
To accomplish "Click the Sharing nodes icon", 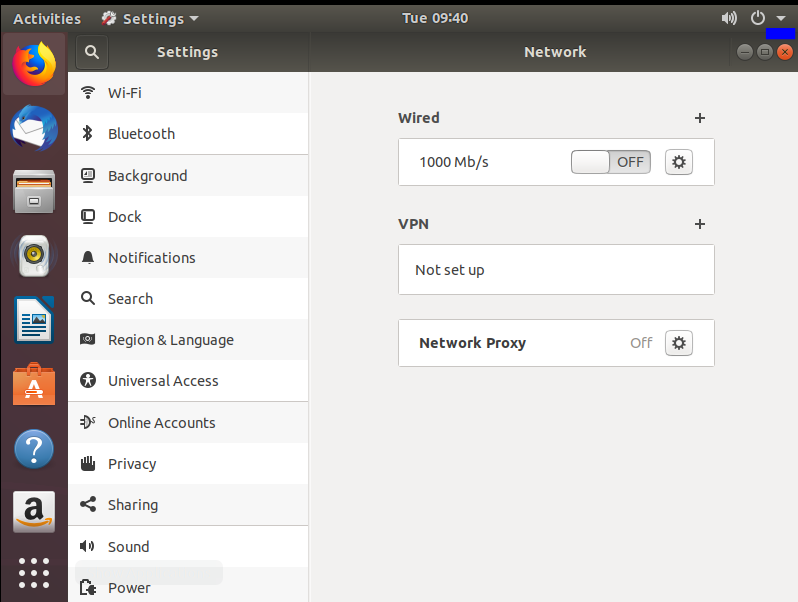I will (88, 504).
